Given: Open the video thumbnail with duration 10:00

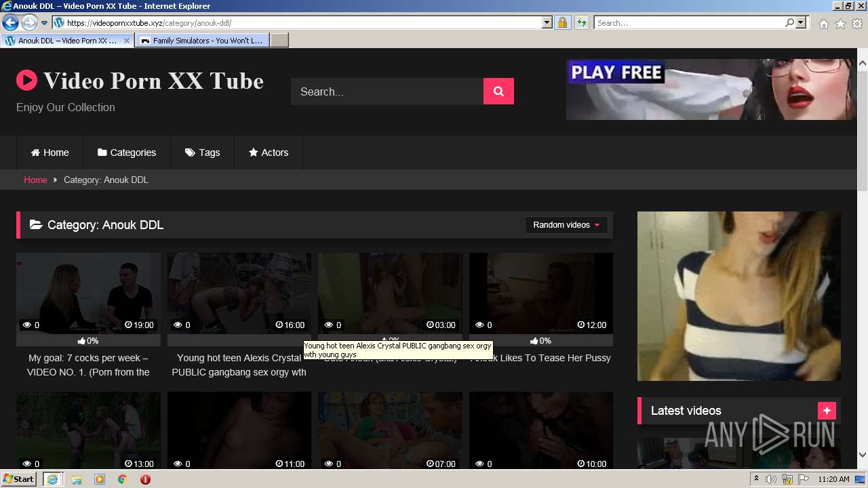Looking at the screenshot, I should [x=541, y=430].
